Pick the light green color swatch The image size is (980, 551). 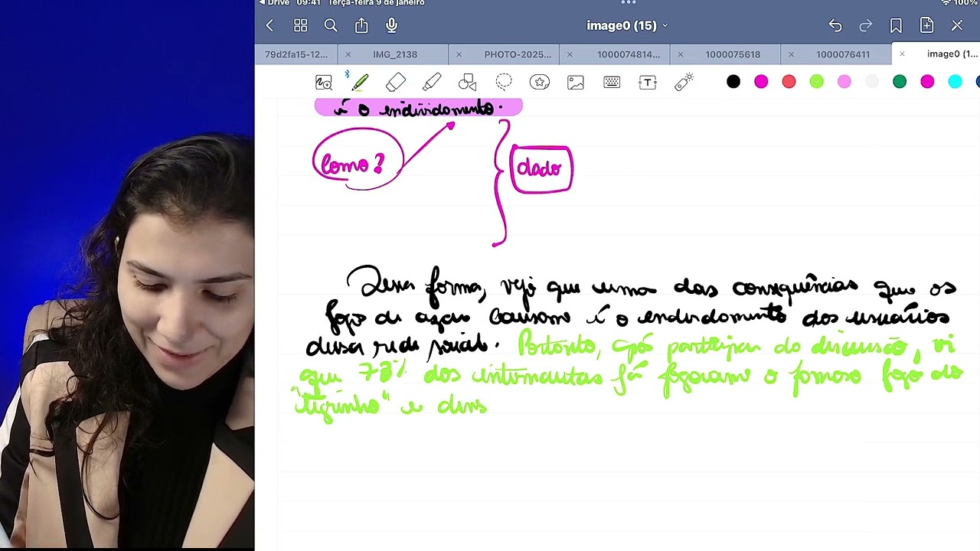(817, 82)
